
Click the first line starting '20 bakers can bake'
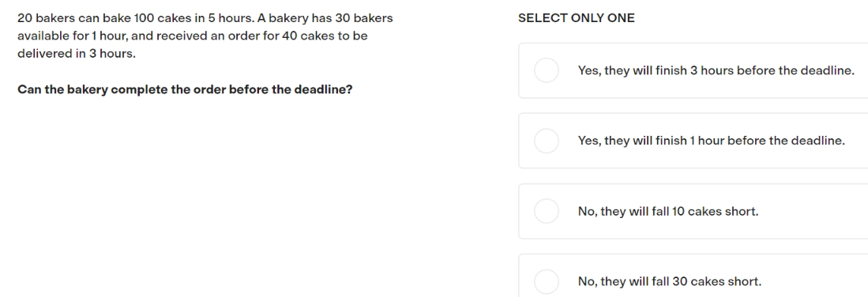(x=205, y=18)
